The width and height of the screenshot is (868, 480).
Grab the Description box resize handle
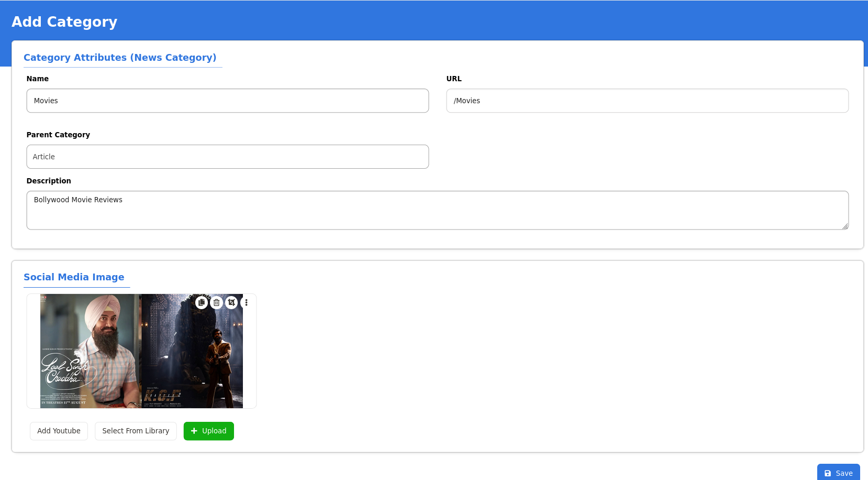click(845, 226)
